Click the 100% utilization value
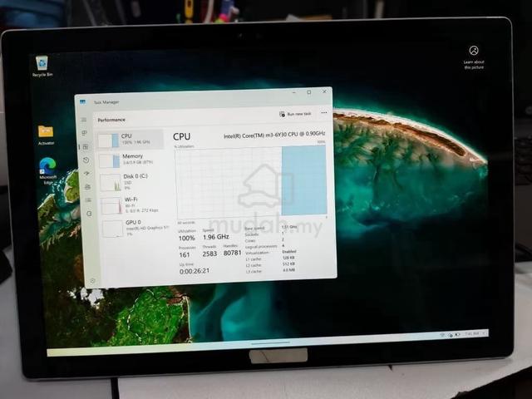Image resolution: width=532 pixels, height=399 pixels. (186, 238)
